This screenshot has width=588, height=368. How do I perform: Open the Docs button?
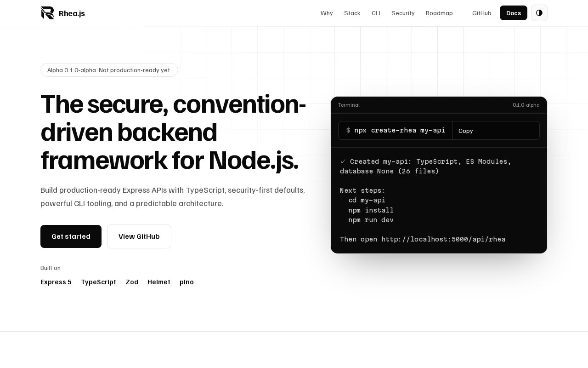[x=514, y=13]
